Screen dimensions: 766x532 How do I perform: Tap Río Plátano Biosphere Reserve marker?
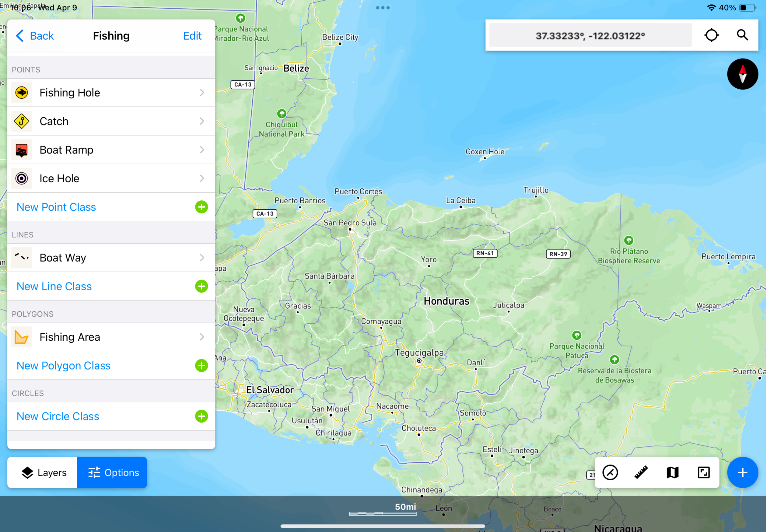pos(629,240)
